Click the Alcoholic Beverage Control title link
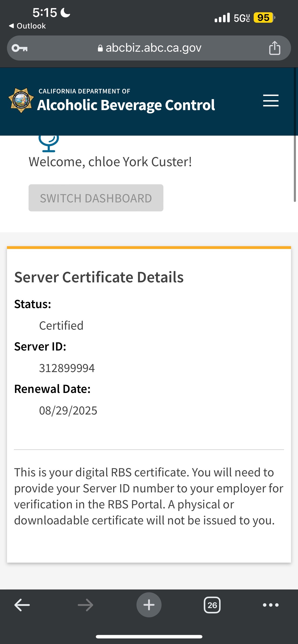The width and height of the screenshot is (298, 644). click(126, 105)
